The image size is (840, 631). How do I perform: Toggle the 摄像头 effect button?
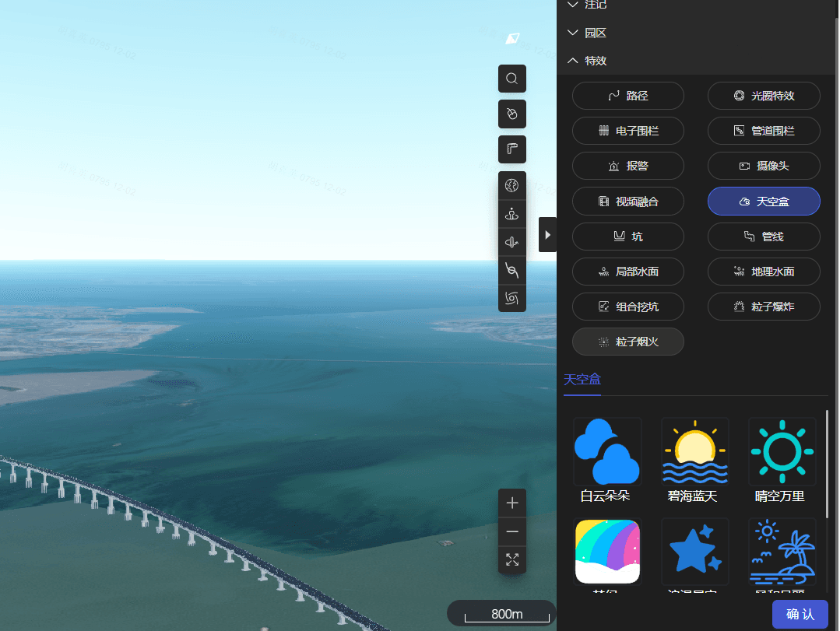[763, 166]
